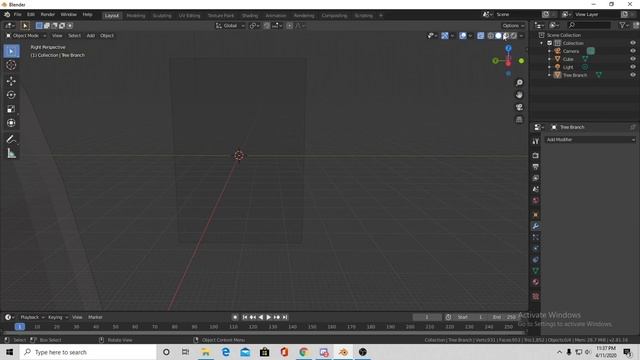
Task: Open the Render properties tab
Action: click(536, 156)
